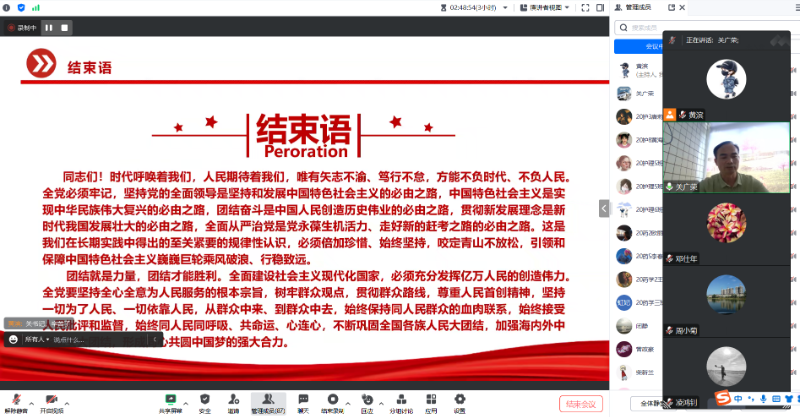Screen dimensions: 800x417
Task: Open the apps icon (应用)
Action: (x=431, y=401)
